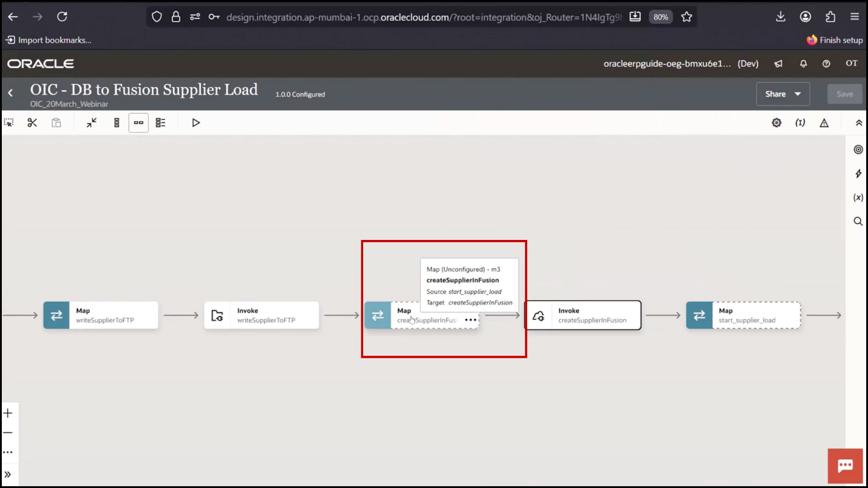Click Finish setup link
The image size is (868, 488).
point(835,40)
